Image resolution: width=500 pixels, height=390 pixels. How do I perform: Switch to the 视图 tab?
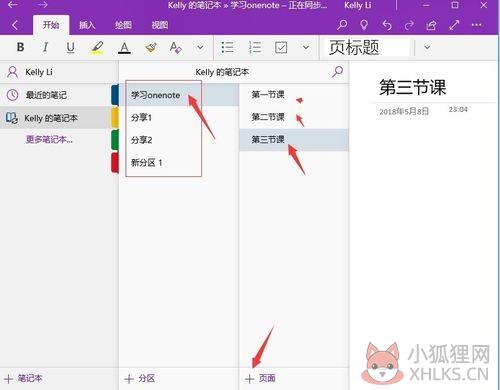pyautogui.click(x=160, y=25)
